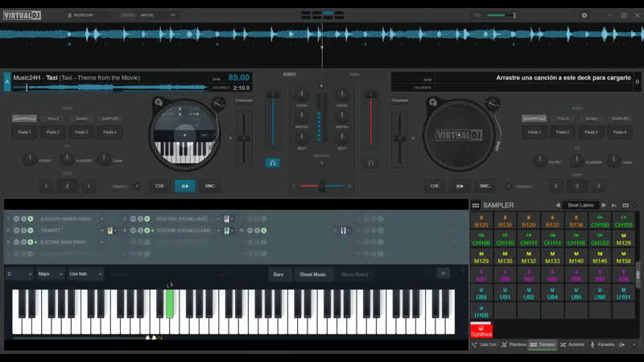The image size is (644, 362).
Task: Open settings with the gear icon
Action: tap(584, 15)
